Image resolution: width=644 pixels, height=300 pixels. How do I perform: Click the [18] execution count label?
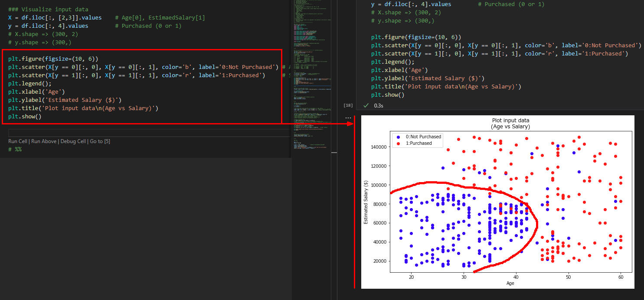click(x=348, y=105)
